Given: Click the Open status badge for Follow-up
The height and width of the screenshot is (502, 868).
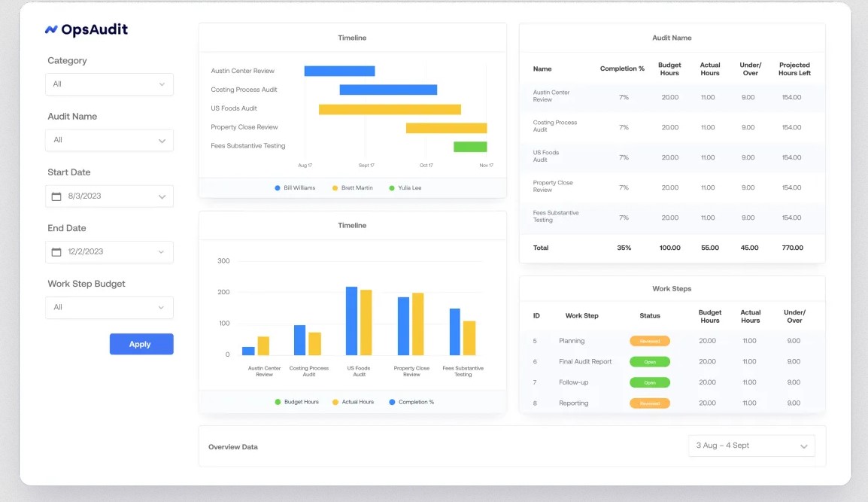Looking at the screenshot, I should (649, 382).
